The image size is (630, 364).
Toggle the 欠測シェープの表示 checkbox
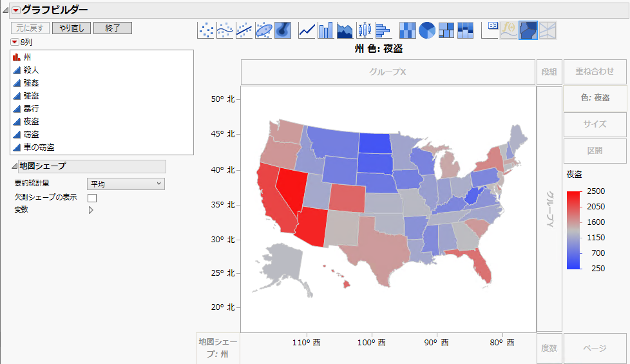pos(92,198)
